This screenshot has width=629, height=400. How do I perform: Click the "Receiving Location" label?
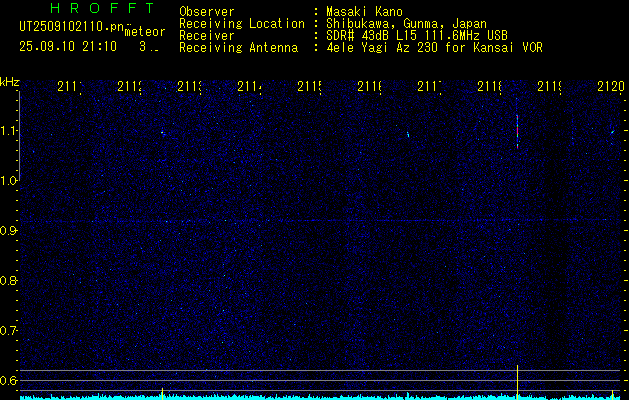(x=242, y=24)
